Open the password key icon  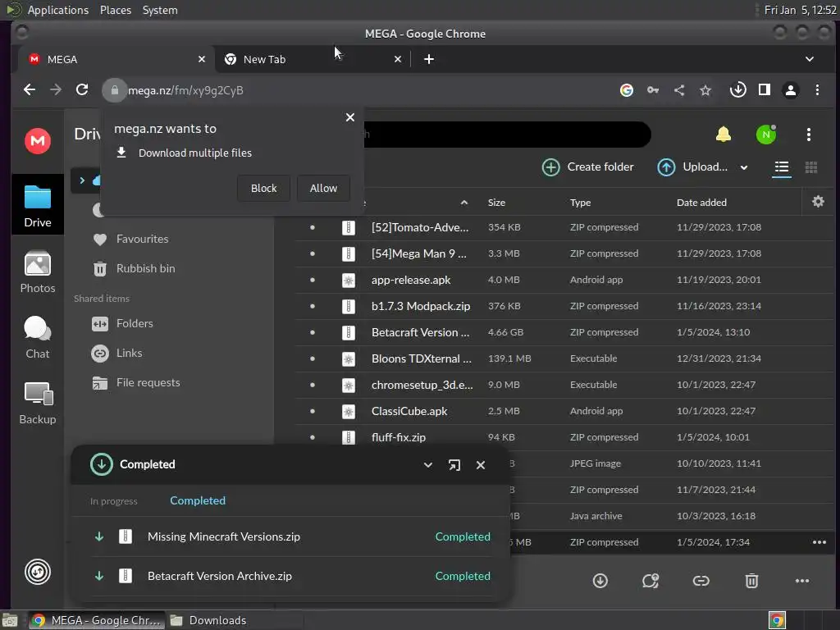[652, 90]
